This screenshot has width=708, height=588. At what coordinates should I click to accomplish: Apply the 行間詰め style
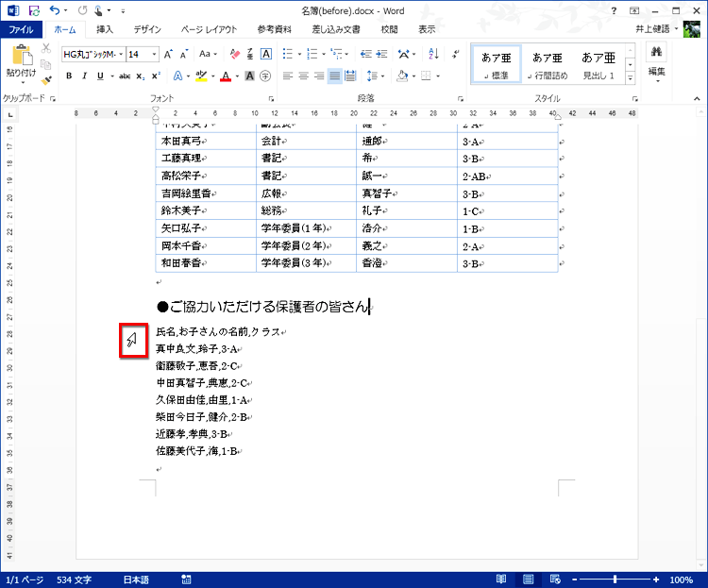(x=548, y=64)
